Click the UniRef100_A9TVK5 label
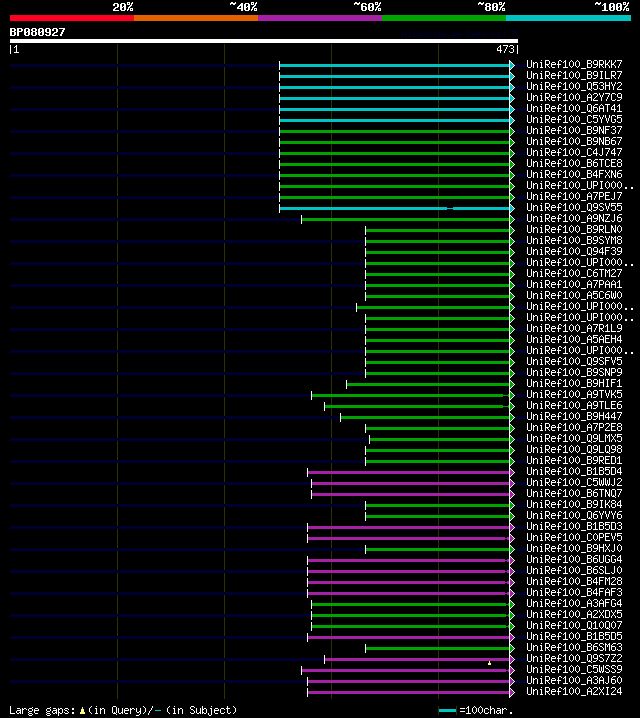This screenshot has height=718, width=640. [574, 394]
